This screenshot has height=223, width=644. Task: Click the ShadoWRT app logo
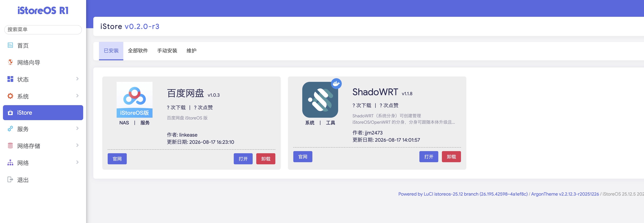(320, 100)
